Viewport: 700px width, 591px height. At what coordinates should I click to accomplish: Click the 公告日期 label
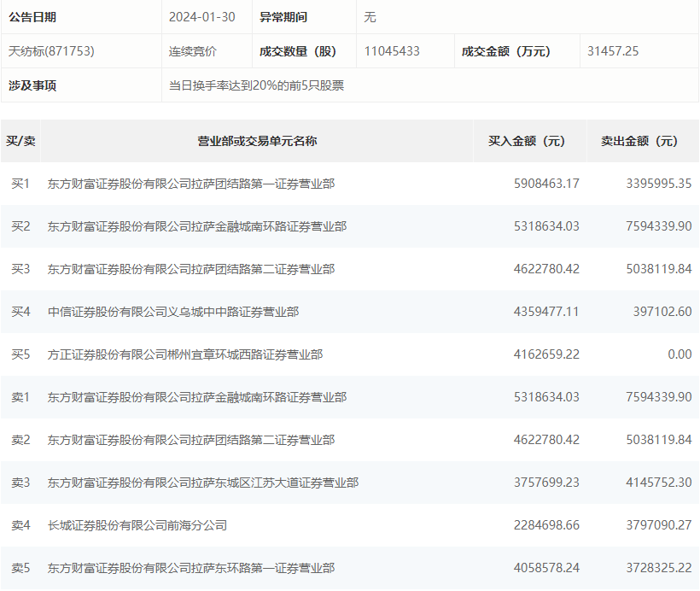tap(32, 17)
